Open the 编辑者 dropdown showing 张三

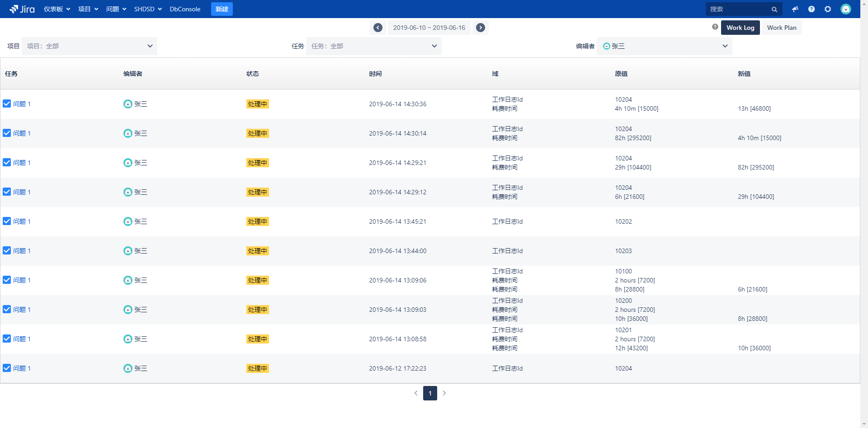(x=664, y=46)
